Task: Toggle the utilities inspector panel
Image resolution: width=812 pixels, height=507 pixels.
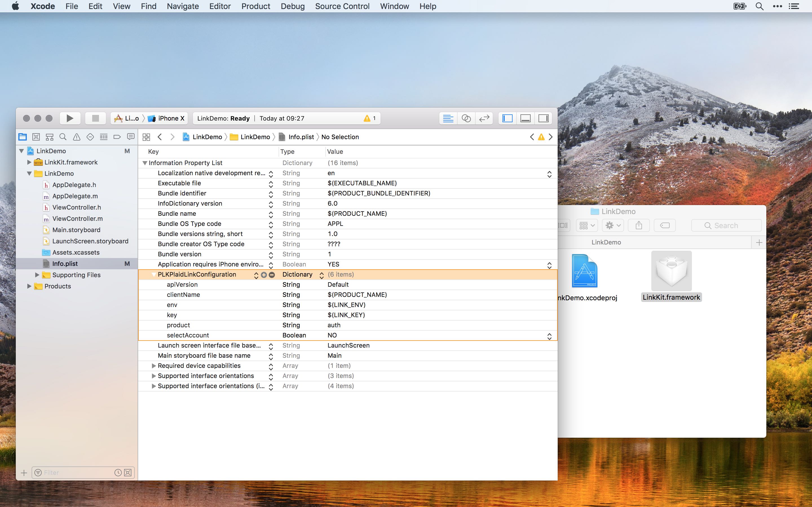Action: click(x=544, y=118)
